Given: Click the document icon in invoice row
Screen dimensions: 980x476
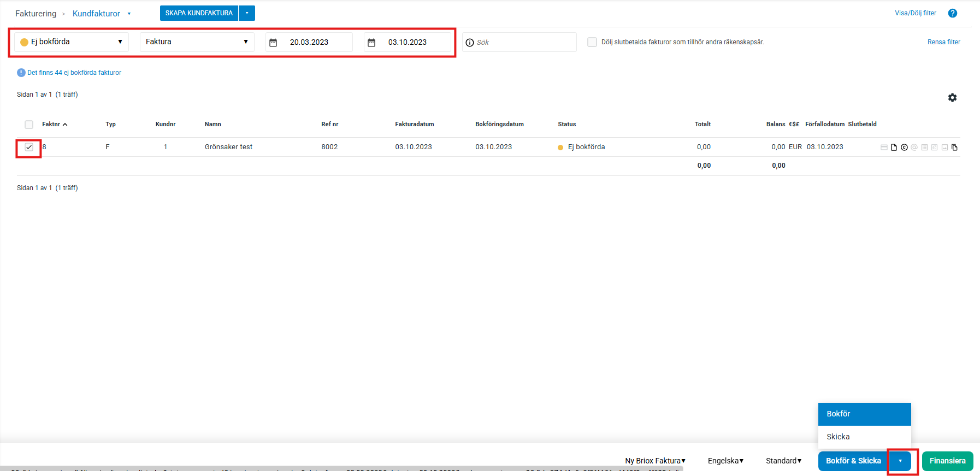Looking at the screenshot, I should click(x=894, y=147).
